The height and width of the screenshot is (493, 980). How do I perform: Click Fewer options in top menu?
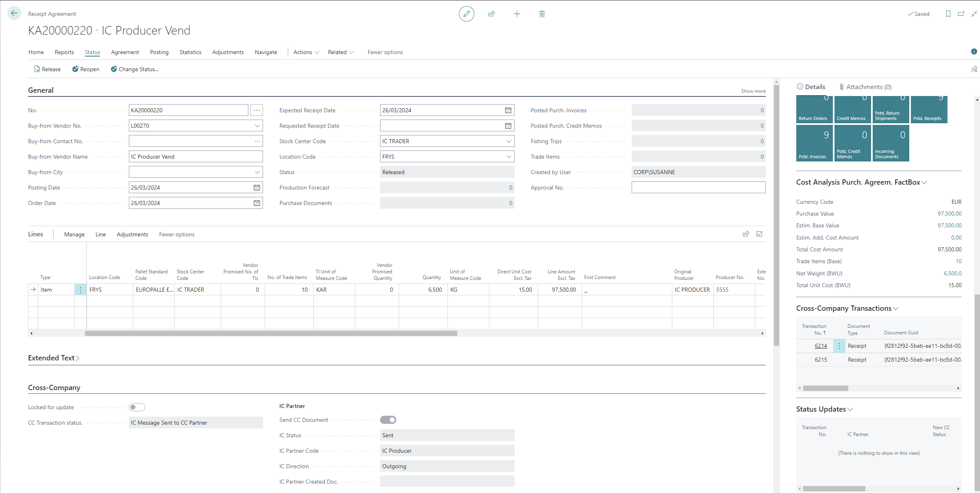385,52
